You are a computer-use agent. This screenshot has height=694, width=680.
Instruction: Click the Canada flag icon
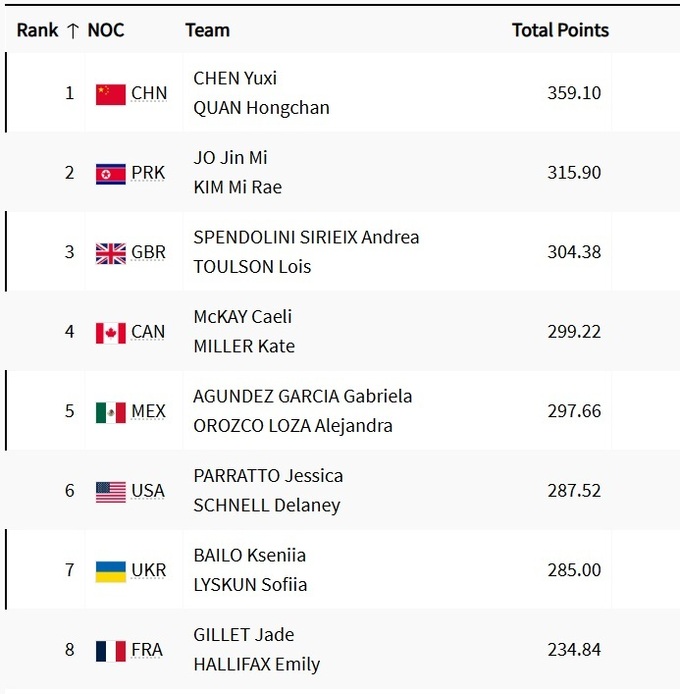111,332
